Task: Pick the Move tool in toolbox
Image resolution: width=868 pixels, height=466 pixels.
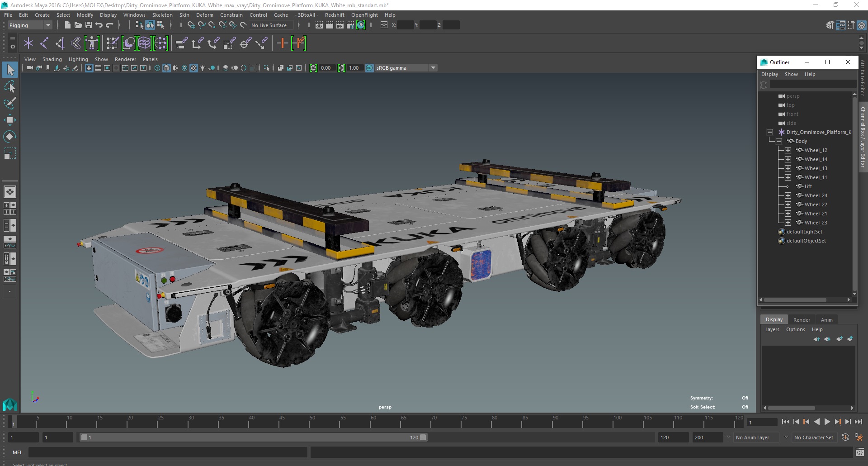Action: [10, 120]
